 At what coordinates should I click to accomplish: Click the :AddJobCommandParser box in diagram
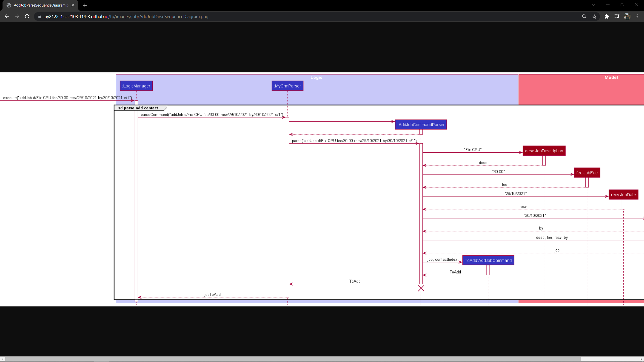point(421,125)
